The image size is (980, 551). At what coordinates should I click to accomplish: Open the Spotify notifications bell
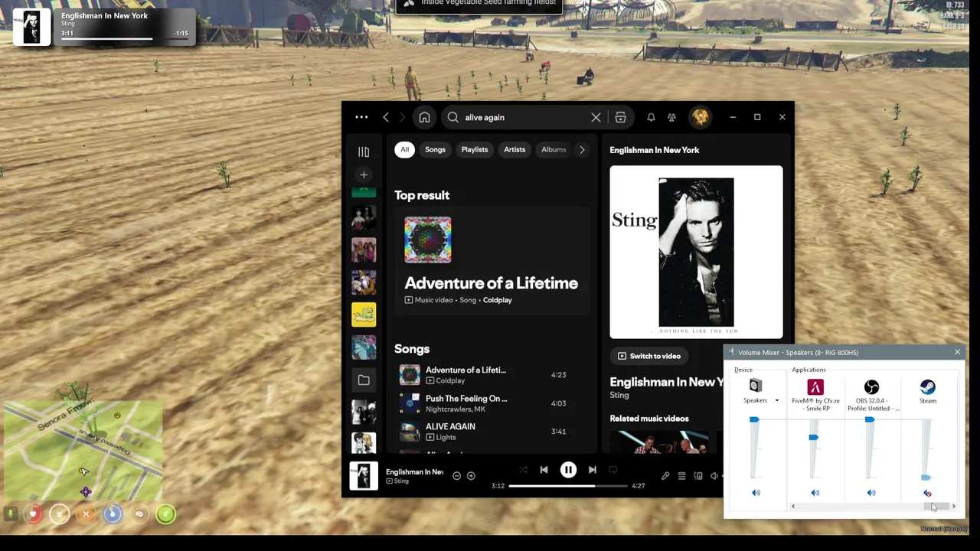coord(651,117)
